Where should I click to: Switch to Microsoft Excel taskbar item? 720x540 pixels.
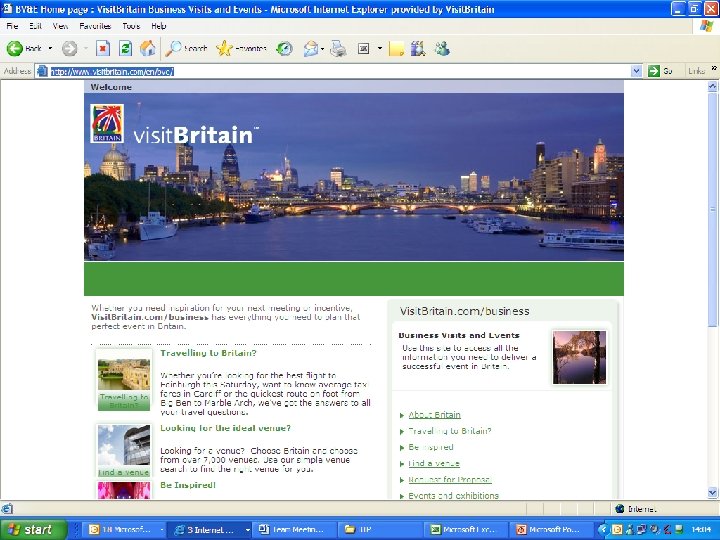(466, 529)
